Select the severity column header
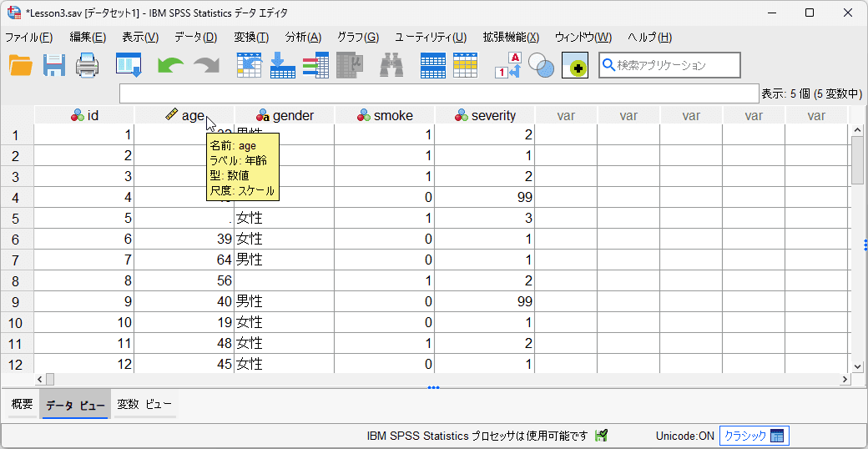Viewport: 868px width, 449px height. click(485, 115)
